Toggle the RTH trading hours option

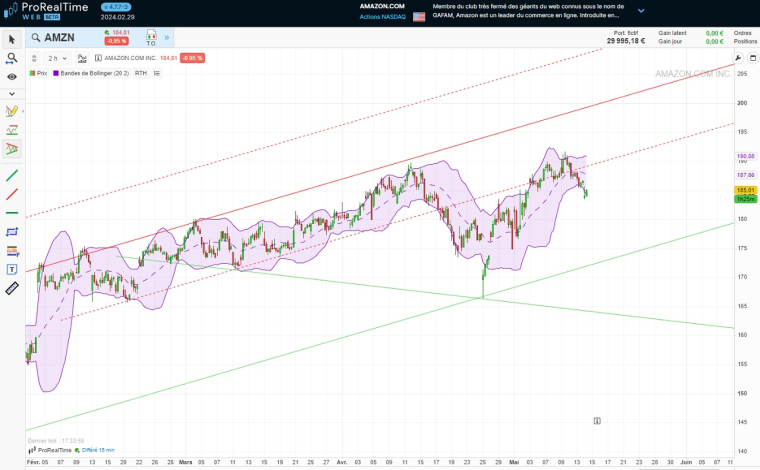(141, 73)
